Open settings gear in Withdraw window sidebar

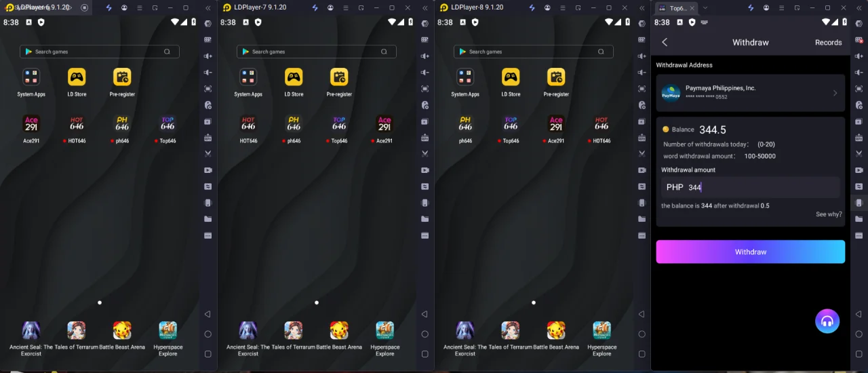pos(859,24)
